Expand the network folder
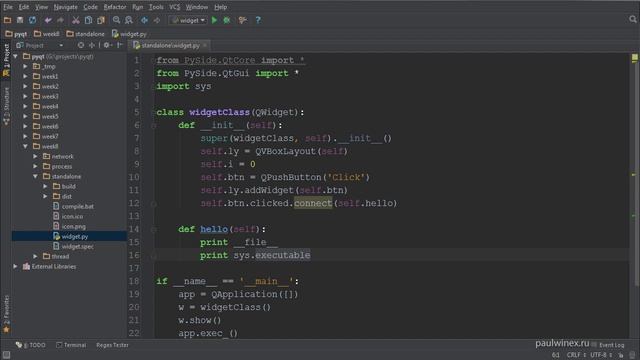640x360 pixels. (36, 156)
